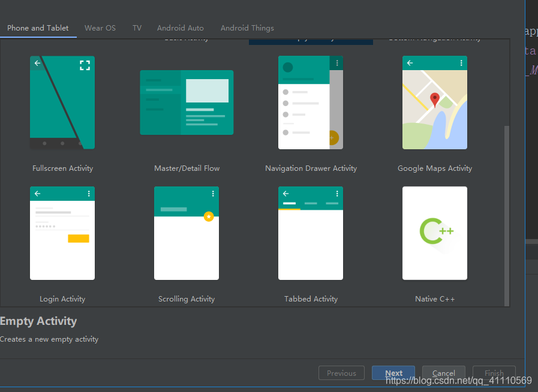
Task: Select the Fullscreen Activity template thumbnail
Action: tap(62, 102)
